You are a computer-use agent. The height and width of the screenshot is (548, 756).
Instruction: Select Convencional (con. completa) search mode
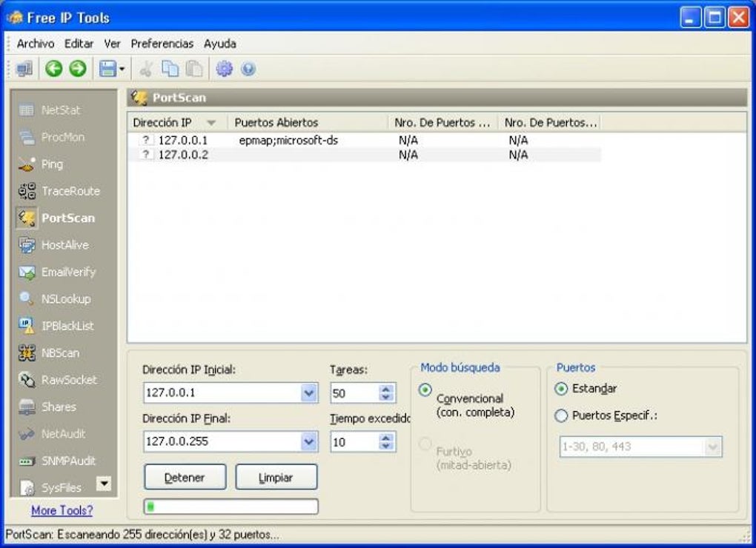point(425,390)
